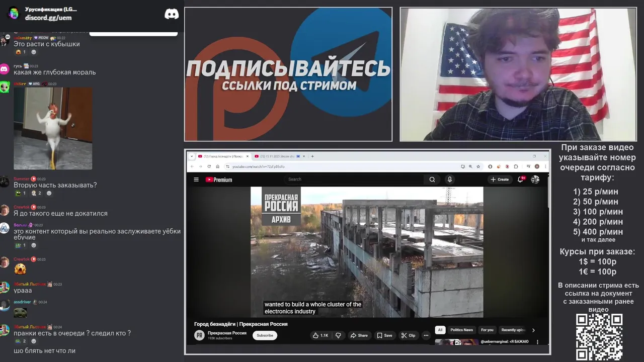Click the browser page vertical scrollbar
This screenshot has width=644, height=362.
[547, 191]
